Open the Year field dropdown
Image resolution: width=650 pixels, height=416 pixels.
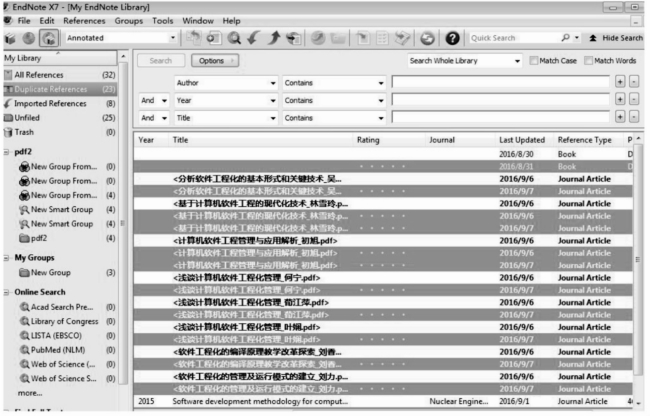pyautogui.click(x=273, y=101)
